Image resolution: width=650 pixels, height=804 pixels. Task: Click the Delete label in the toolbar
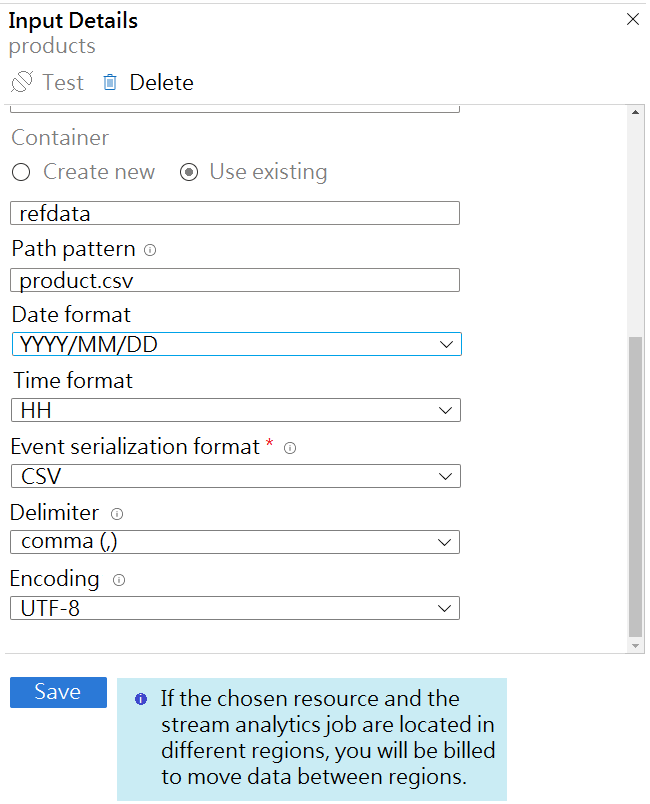pos(161,82)
